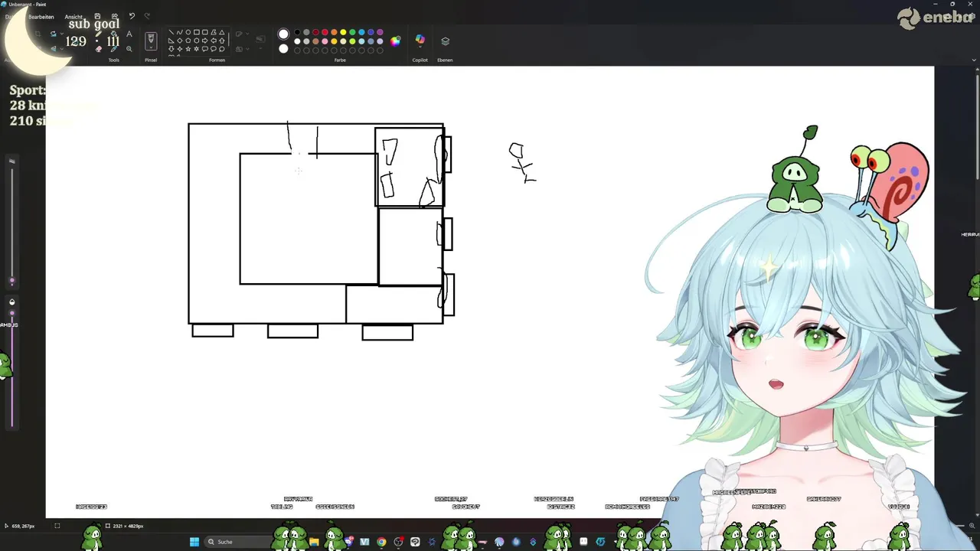The width and height of the screenshot is (980, 551).
Task: Select the Curve shape
Action: 179,32
